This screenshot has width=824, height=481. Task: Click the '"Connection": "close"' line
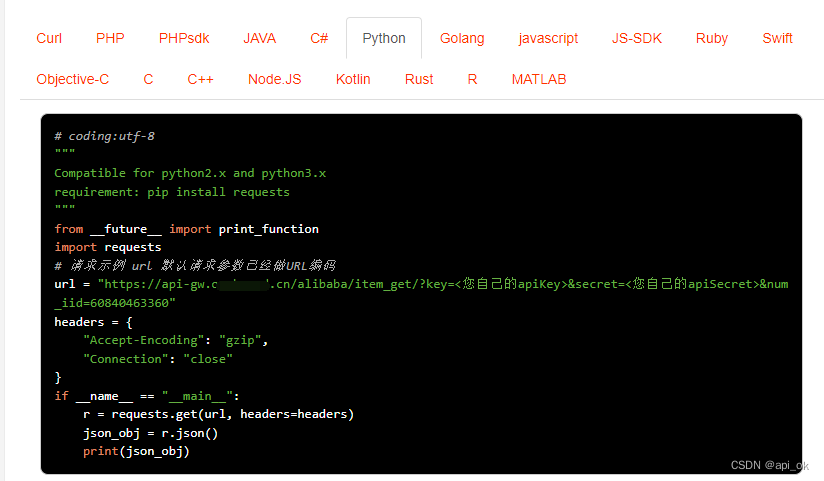click(x=158, y=359)
